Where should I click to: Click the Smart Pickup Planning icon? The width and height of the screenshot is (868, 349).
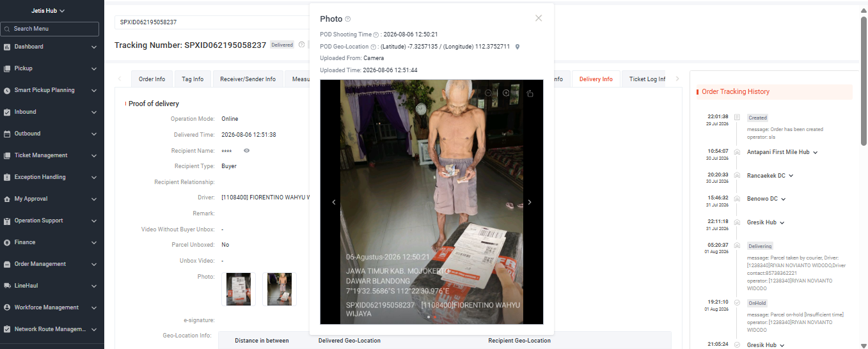[x=7, y=90]
